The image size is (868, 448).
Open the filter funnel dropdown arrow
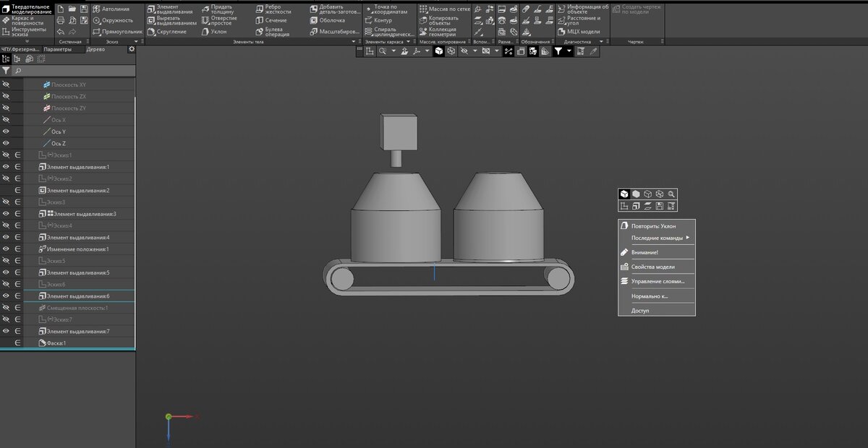(x=570, y=51)
